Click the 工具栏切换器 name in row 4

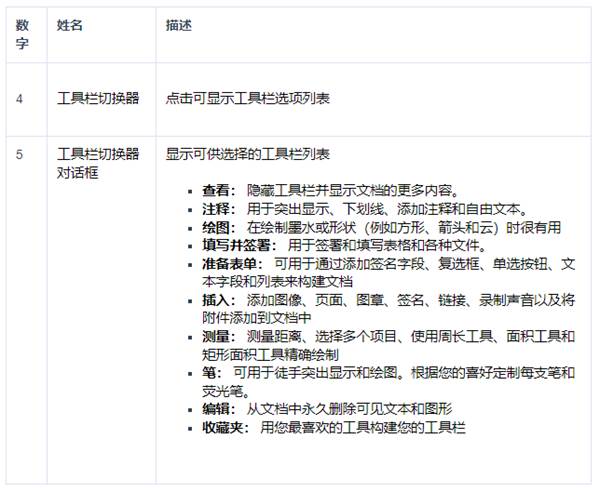click(x=97, y=98)
